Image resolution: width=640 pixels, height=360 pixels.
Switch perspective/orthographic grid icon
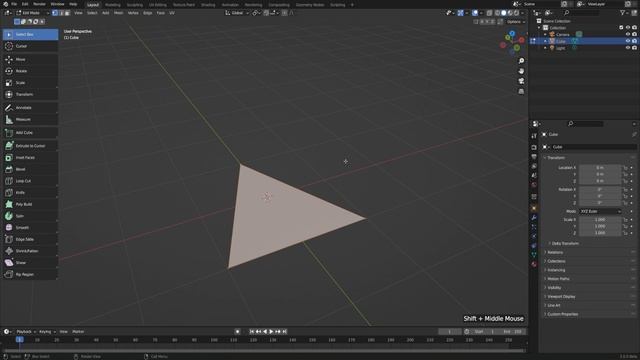pyautogui.click(x=521, y=91)
